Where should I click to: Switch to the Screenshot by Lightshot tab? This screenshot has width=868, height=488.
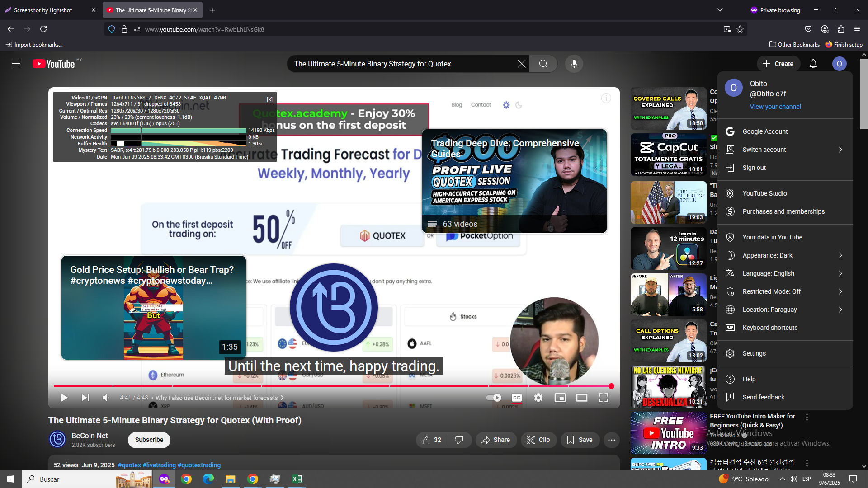point(50,10)
